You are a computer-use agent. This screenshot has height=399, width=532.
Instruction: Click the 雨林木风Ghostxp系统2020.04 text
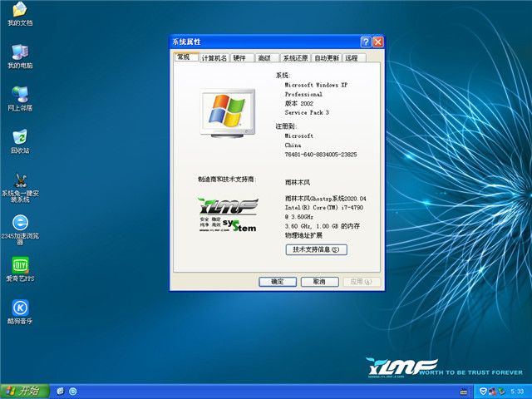tap(325, 199)
